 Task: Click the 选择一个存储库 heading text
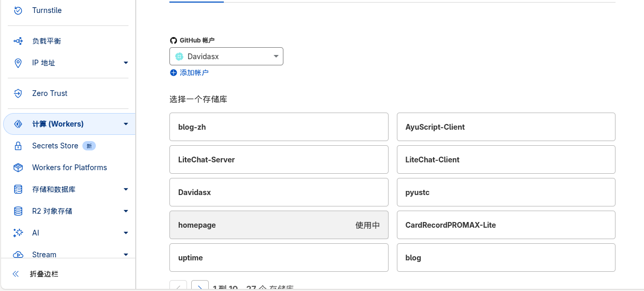pos(198,99)
